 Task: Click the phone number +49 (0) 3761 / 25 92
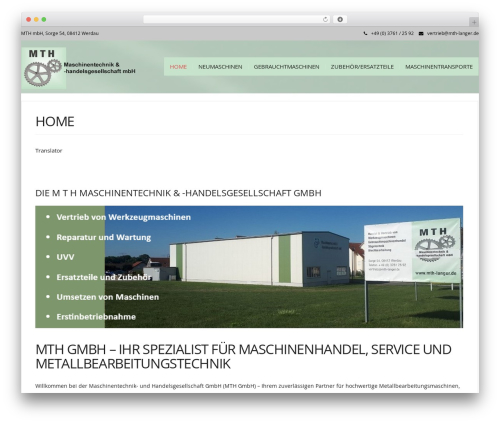coord(392,33)
